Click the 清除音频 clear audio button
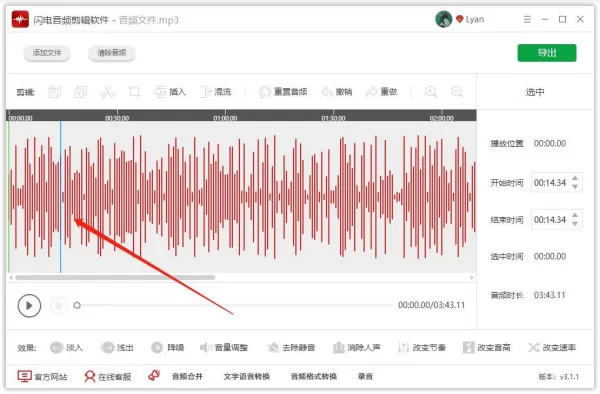 click(x=111, y=53)
